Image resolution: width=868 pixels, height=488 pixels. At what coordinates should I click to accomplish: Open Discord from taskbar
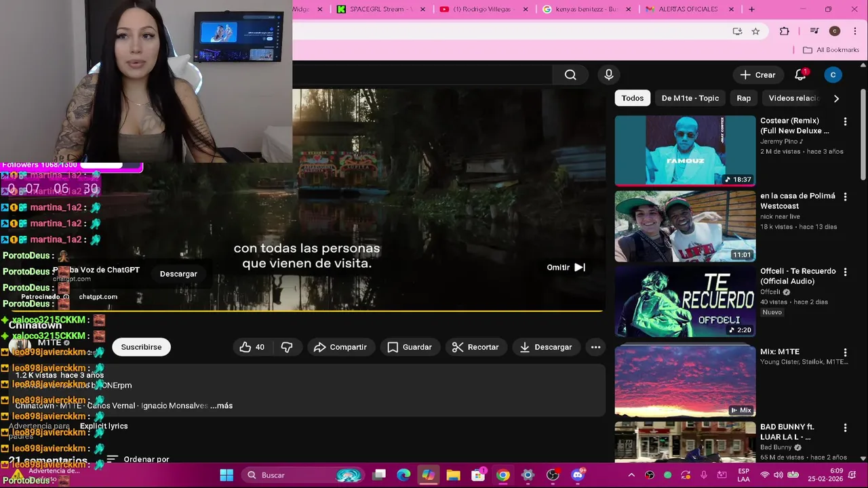[578, 475]
